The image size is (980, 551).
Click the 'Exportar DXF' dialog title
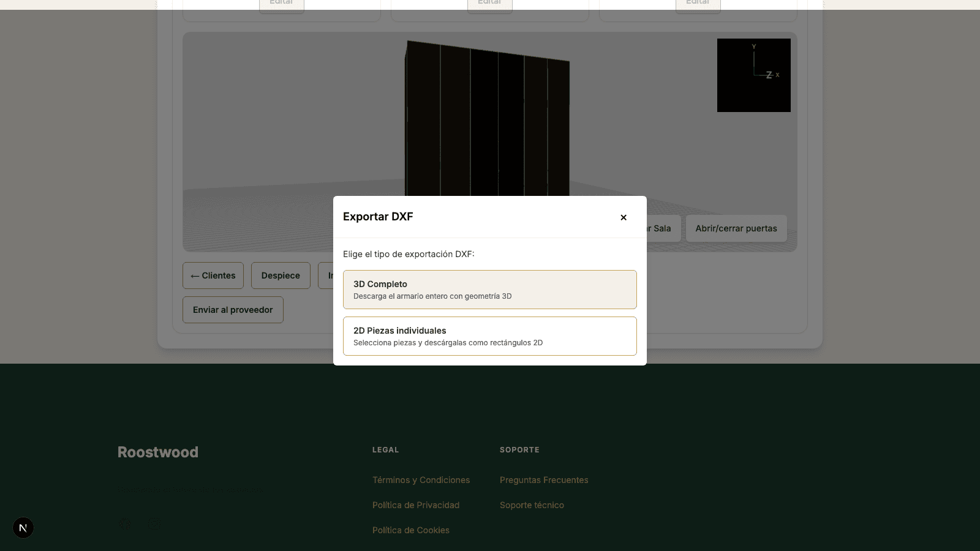coord(378,217)
